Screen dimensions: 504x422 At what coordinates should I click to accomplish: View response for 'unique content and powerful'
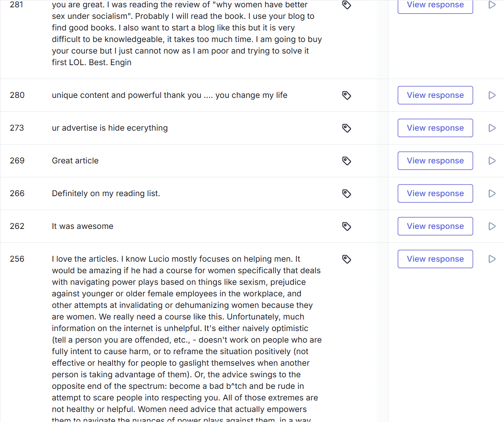coord(435,95)
